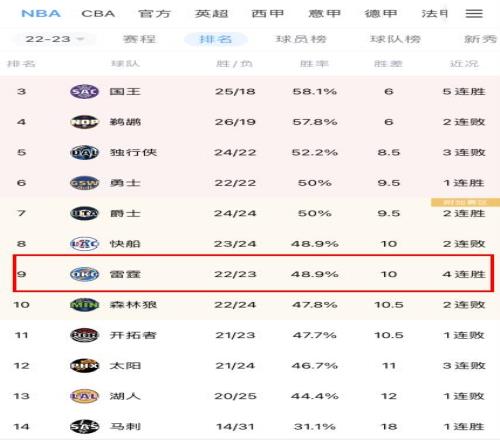
Task: Click the Kings SAC team logo
Action: (85, 91)
